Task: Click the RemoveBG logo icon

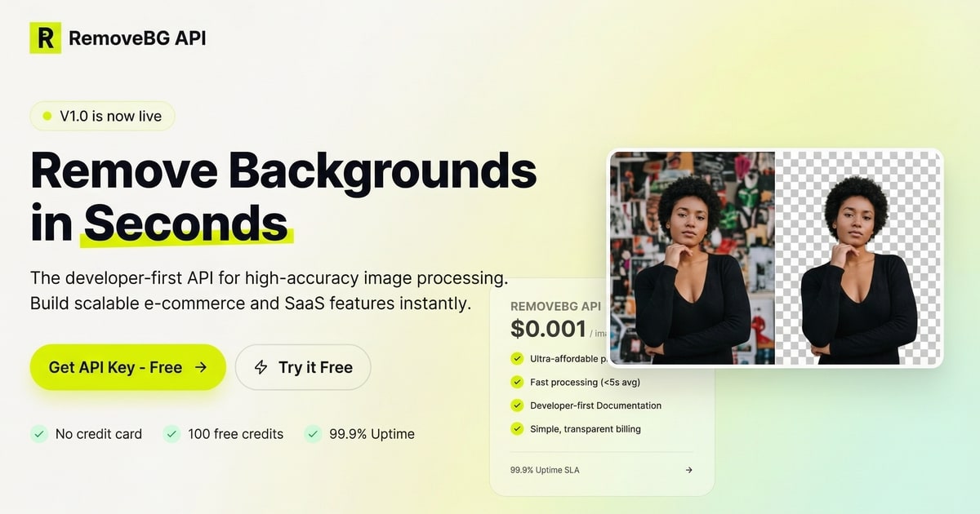Action: click(45, 38)
